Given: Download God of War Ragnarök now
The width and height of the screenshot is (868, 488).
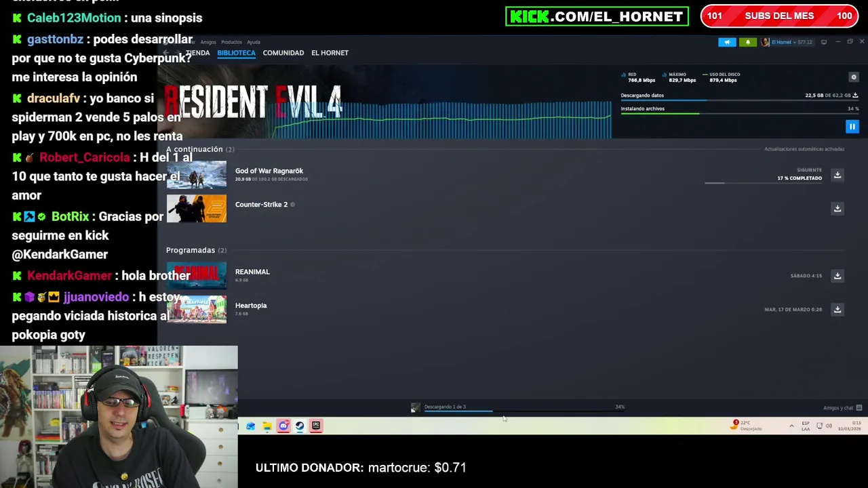Looking at the screenshot, I should pyautogui.click(x=837, y=175).
